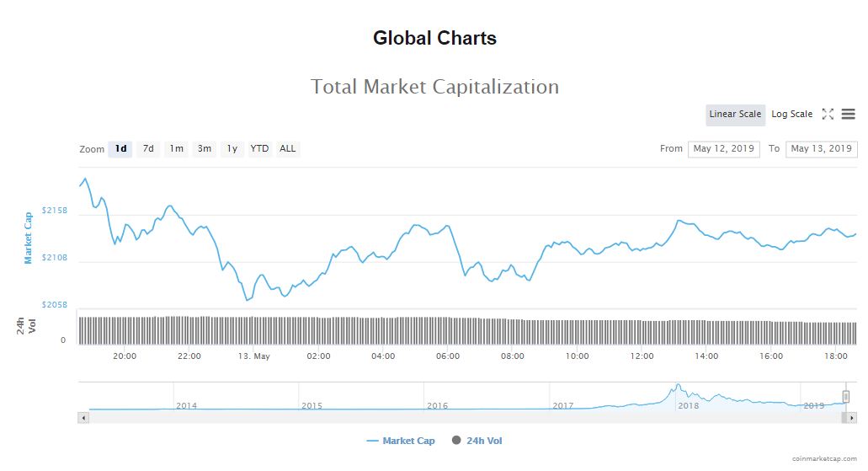Switch to Linear Scale
The image size is (868, 471).
pos(735,115)
